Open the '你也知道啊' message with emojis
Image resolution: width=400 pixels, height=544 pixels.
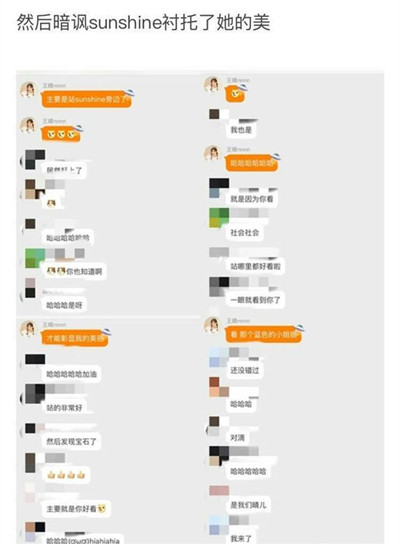pyautogui.click(x=74, y=271)
